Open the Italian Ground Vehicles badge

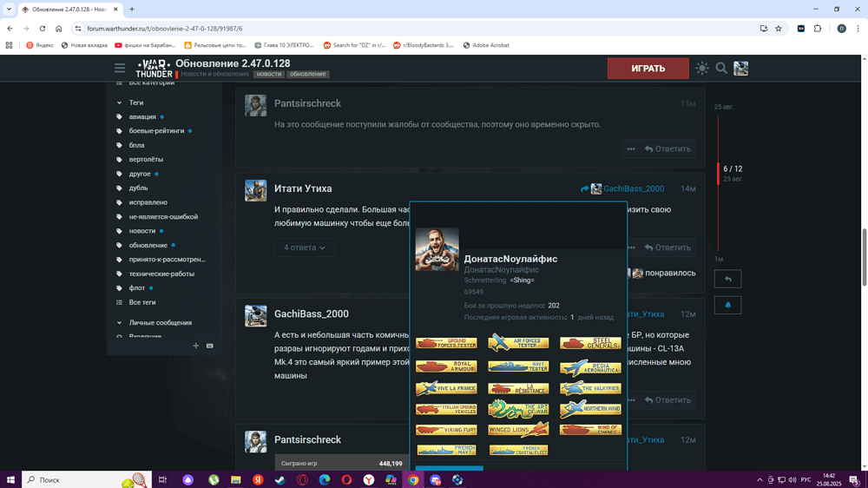(446, 409)
